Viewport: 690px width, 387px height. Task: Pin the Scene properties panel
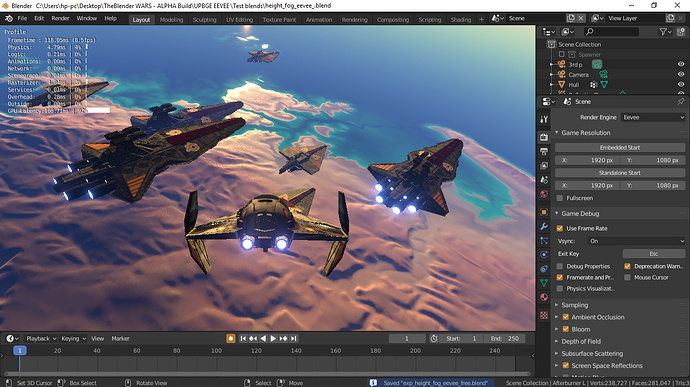coord(681,102)
